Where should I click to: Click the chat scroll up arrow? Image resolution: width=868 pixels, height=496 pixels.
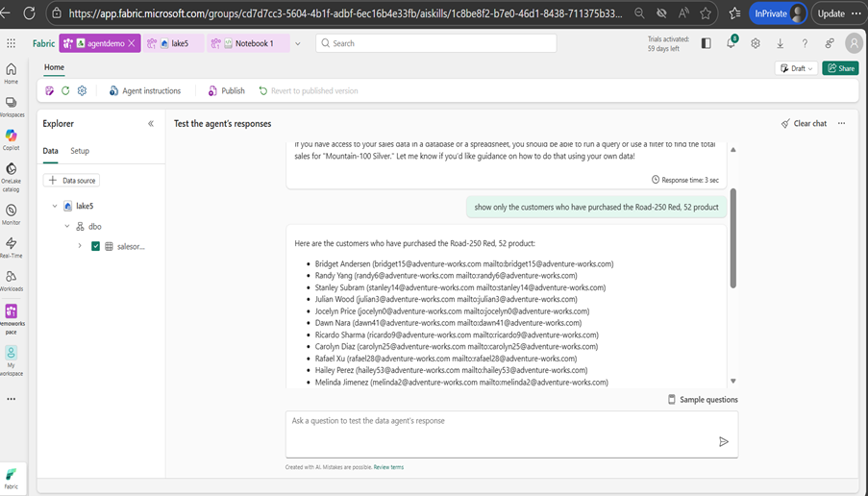pos(732,149)
